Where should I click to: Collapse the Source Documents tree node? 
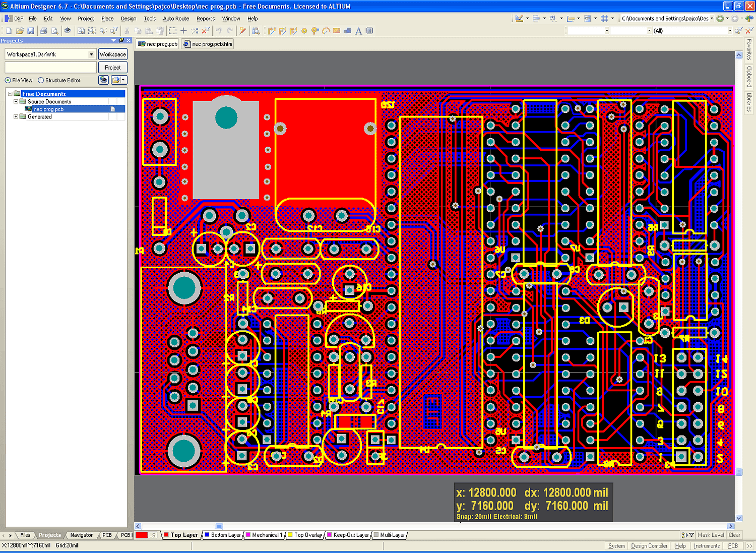[x=16, y=101]
